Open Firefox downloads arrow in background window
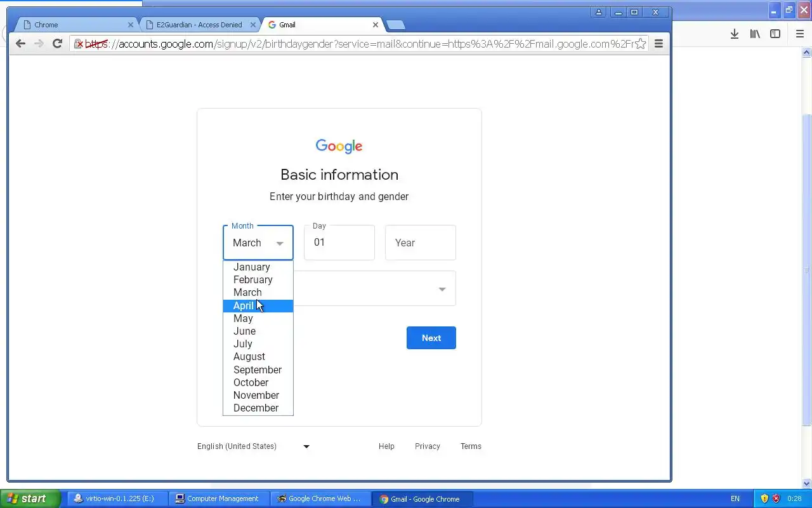Screen dimensions: 812x508 click(734, 34)
